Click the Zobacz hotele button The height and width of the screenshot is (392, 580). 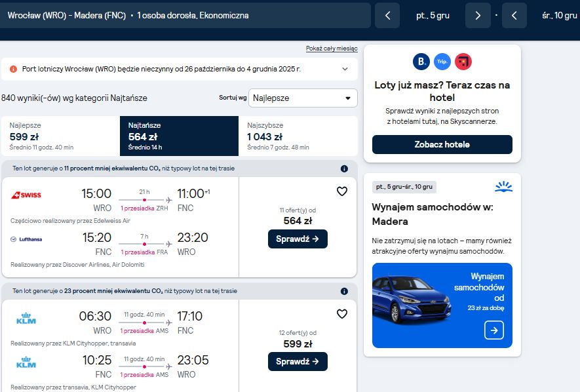tap(442, 145)
